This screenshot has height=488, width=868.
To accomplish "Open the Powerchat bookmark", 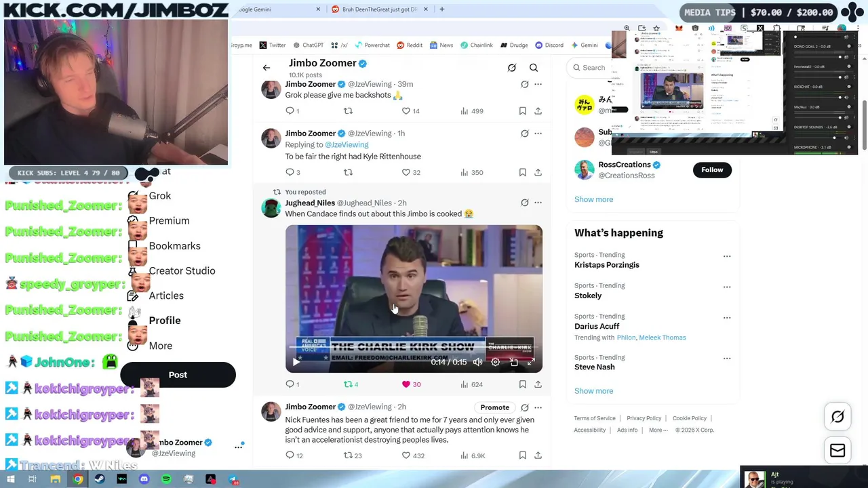I will [x=372, y=45].
